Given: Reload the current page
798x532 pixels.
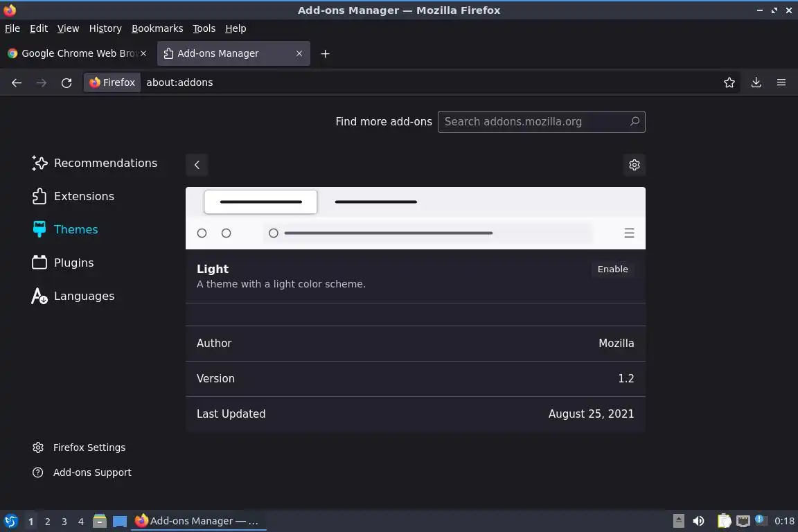Looking at the screenshot, I should [66, 82].
